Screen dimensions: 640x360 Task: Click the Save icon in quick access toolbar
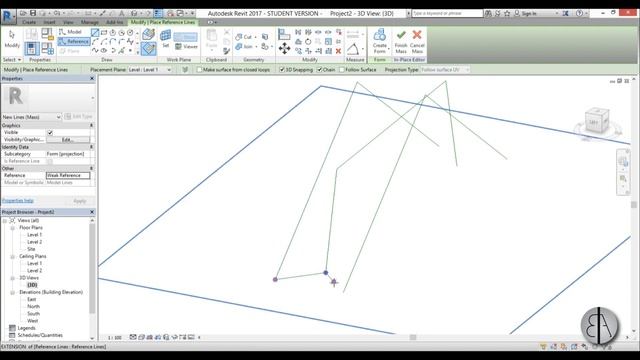[33, 13]
